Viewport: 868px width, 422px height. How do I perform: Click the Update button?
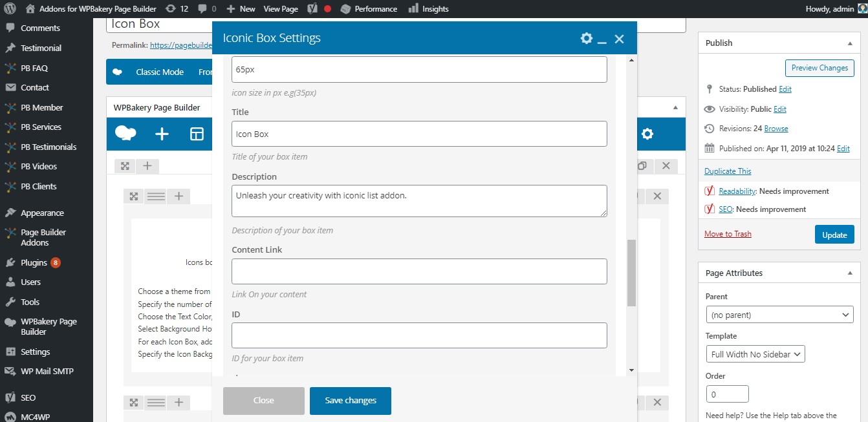pyautogui.click(x=834, y=235)
